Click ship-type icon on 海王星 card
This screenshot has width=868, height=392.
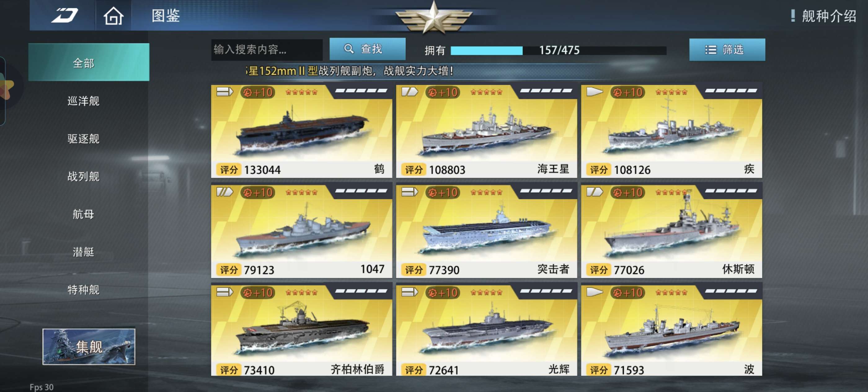[x=410, y=91]
